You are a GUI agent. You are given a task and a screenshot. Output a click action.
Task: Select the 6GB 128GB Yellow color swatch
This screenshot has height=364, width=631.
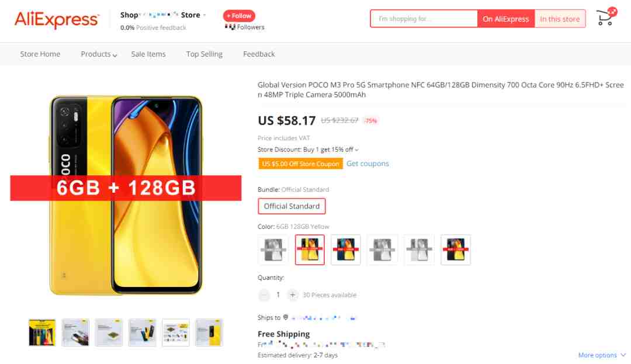point(310,249)
